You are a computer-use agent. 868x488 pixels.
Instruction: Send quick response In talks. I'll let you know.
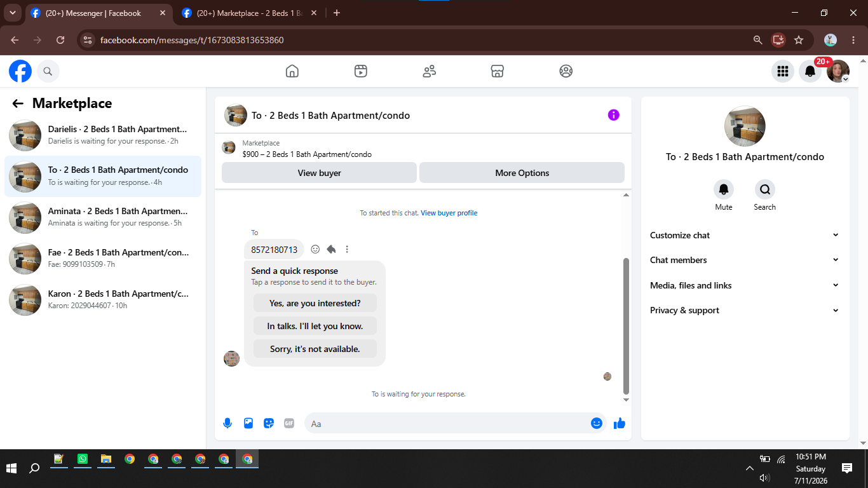tap(315, 326)
